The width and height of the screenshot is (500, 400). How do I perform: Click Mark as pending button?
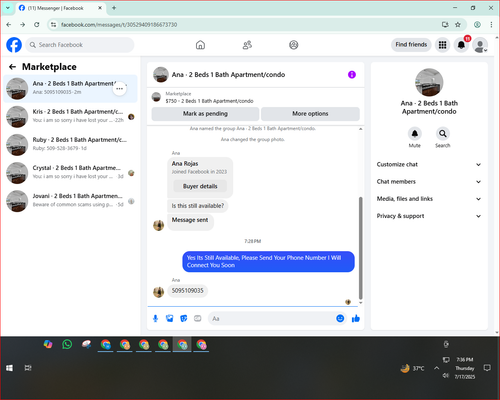tap(205, 114)
